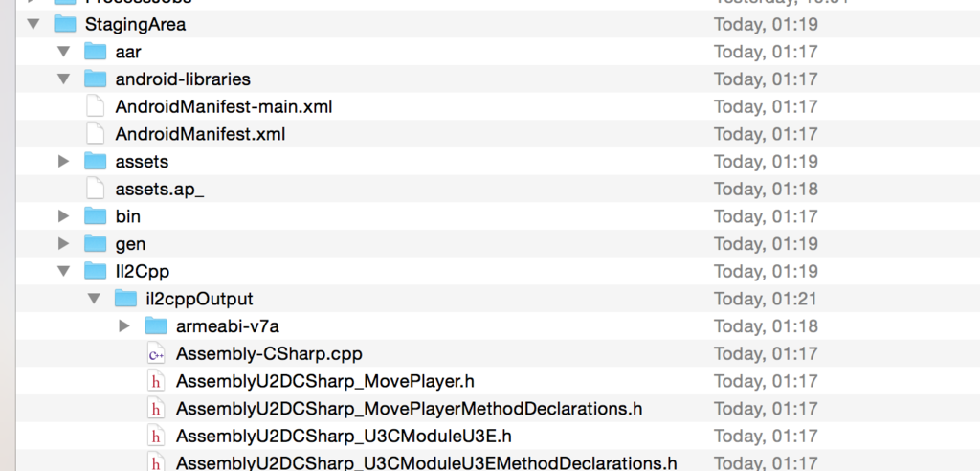Collapse the android-libraries folder triangle
Image resolution: width=980 pixels, height=471 pixels.
64,79
